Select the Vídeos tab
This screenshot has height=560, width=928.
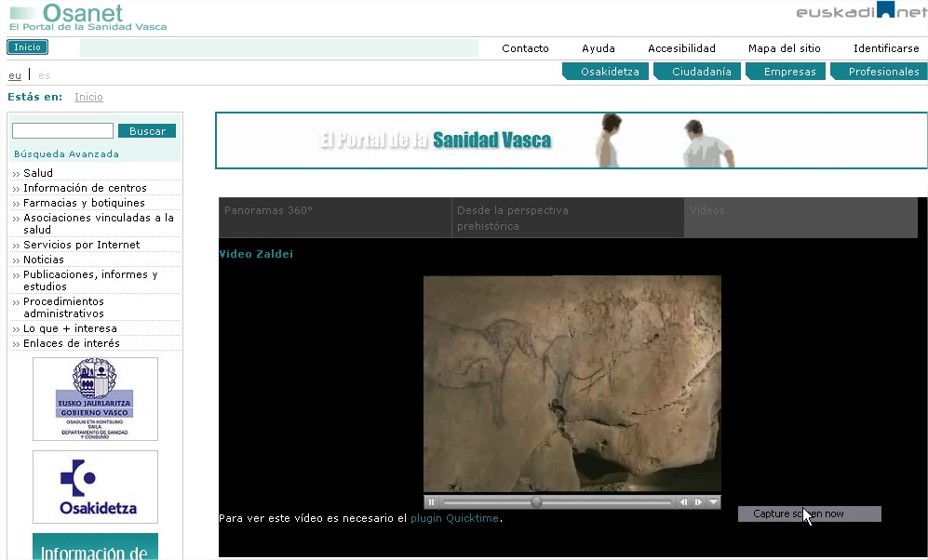pos(800,218)
